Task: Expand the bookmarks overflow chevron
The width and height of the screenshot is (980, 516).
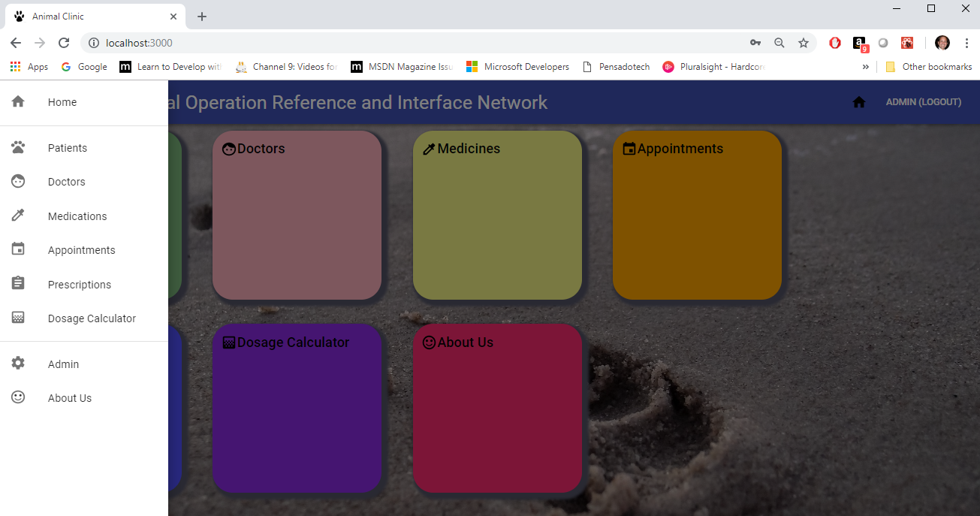Action: coord(865,67)
